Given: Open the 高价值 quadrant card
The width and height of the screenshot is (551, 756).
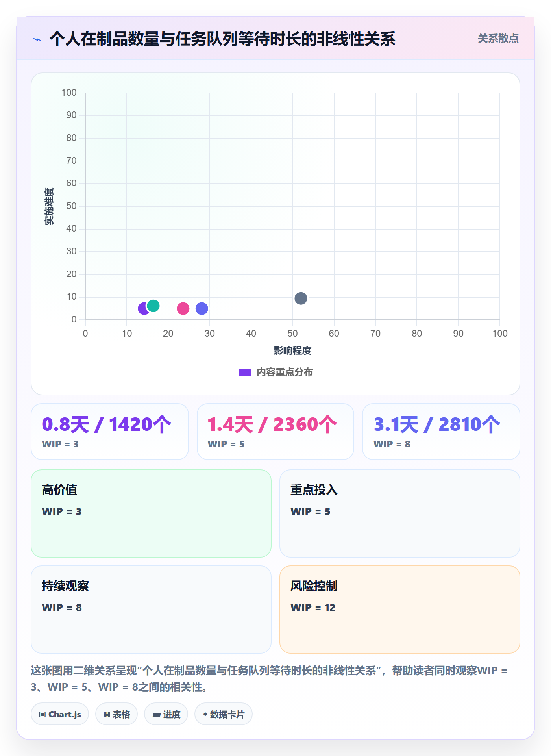Looking at the screenshot, I should (151, 513).
